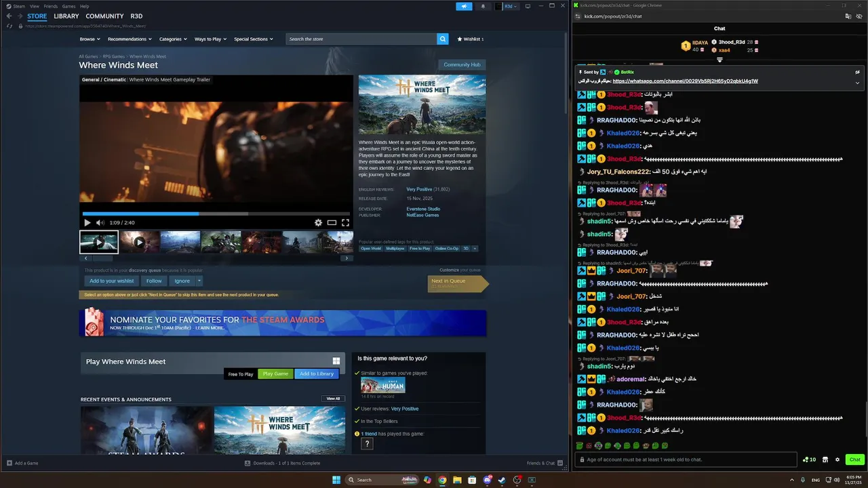The height and width of the screenshot is (488, 868).
Task: Click View All events button
Action: [x=333, y=399]
